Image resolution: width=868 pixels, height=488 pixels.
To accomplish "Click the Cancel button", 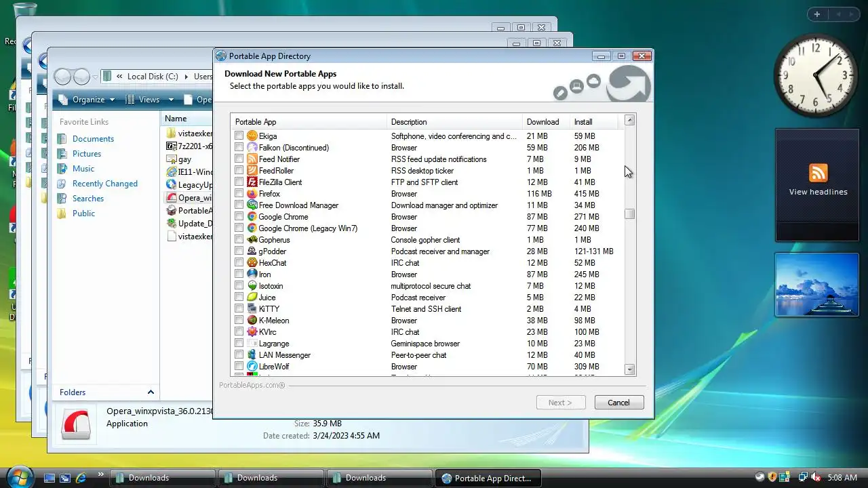I will coord(619,403).
